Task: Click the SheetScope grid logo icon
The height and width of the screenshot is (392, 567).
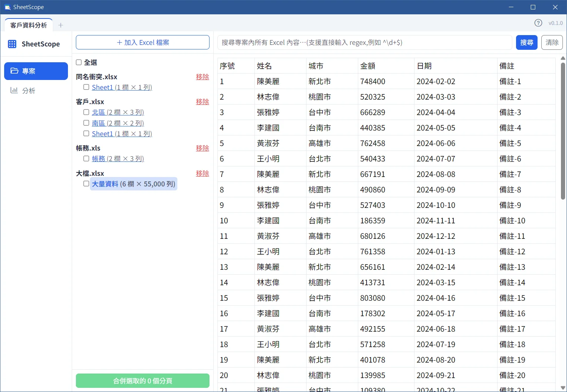Action: 12,44
